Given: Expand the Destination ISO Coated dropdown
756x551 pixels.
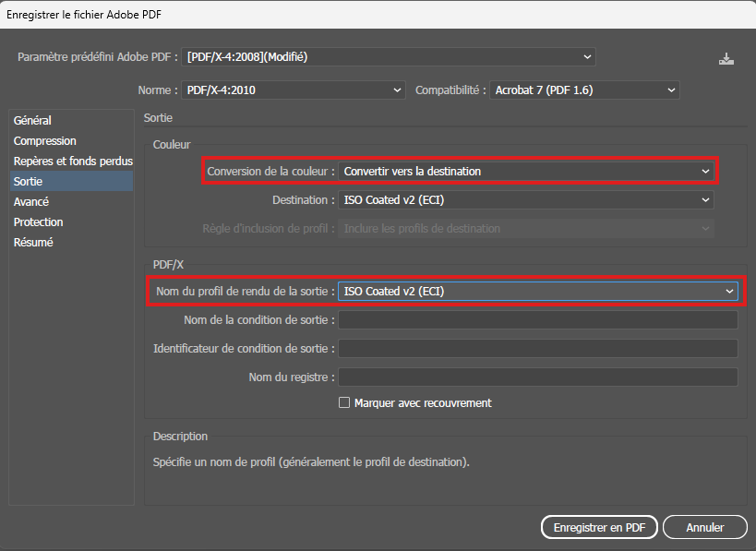Looking at the screenshot, I should [x=525, y=199].
